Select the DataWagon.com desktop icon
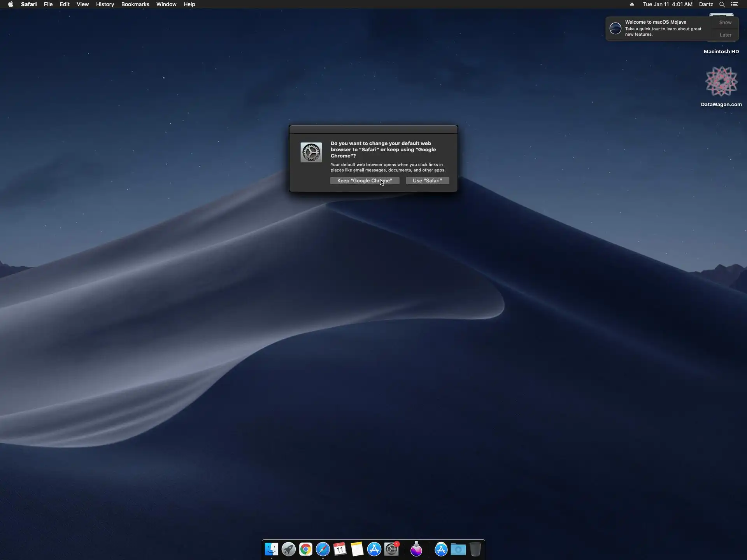747x560 pixels. tap(721, 82)
